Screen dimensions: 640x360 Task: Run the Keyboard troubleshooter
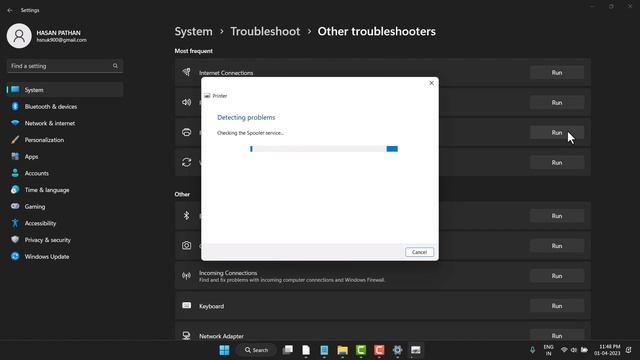tap(557, 306)
